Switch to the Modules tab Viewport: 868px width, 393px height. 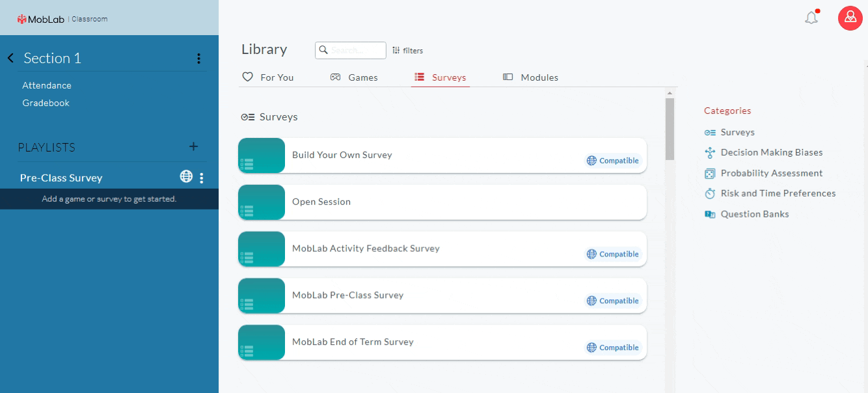tap(530, 77)
